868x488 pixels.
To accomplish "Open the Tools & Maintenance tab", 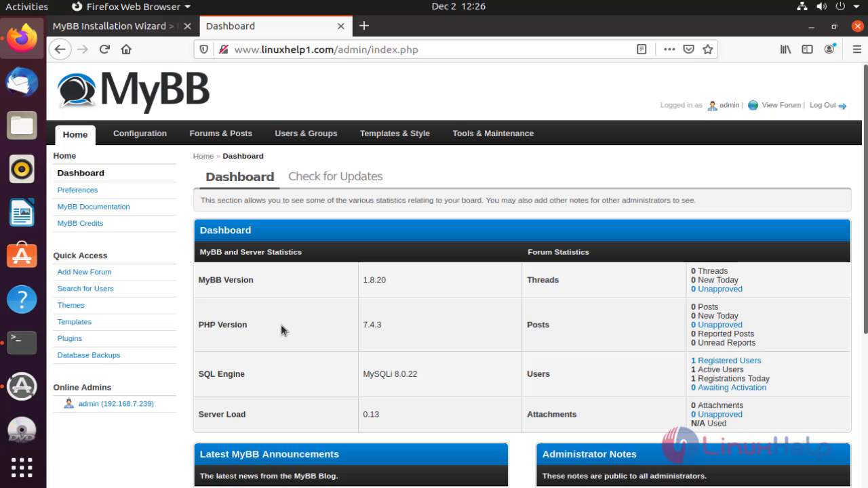I will click(493, 134).
